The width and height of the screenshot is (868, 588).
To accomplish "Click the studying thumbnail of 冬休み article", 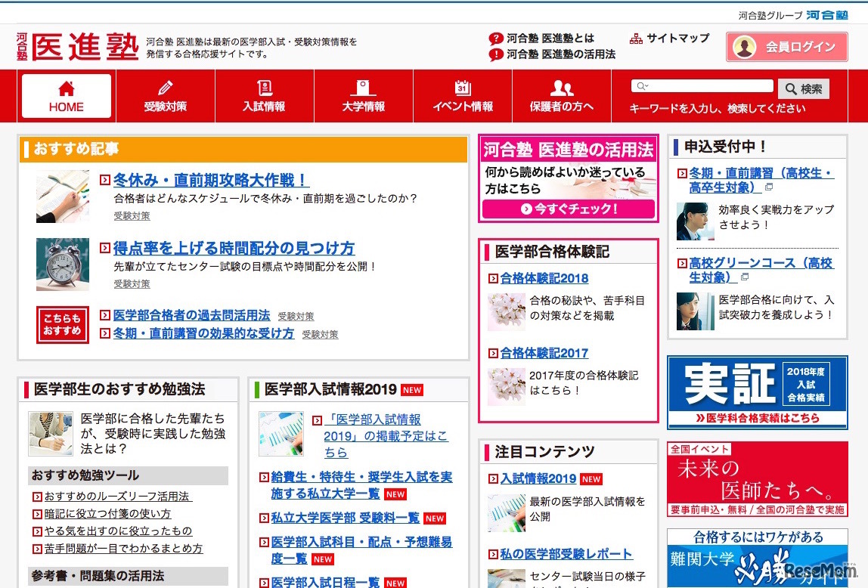I will point(63,197).
